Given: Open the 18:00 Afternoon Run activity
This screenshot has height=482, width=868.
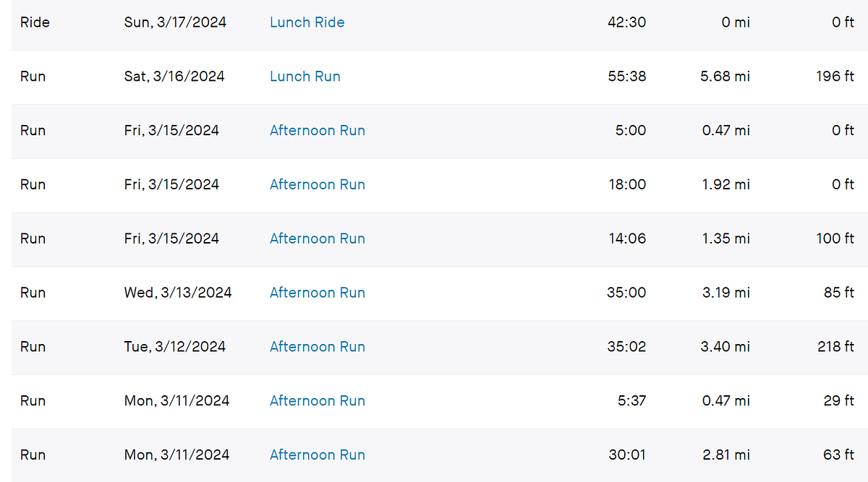Looking at the screenshot, I should pyautogui.click(x=317, y=184).
